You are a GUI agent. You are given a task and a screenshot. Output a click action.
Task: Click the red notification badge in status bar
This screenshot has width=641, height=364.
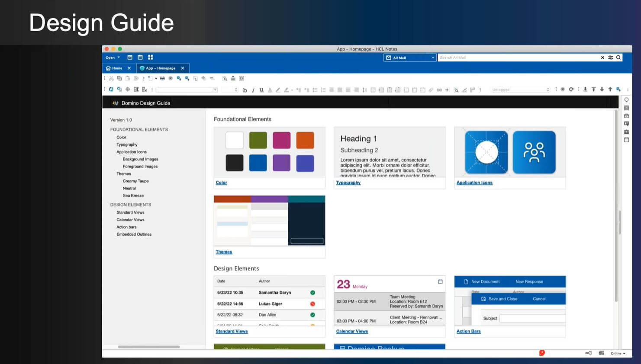click(x=541, y=353)
